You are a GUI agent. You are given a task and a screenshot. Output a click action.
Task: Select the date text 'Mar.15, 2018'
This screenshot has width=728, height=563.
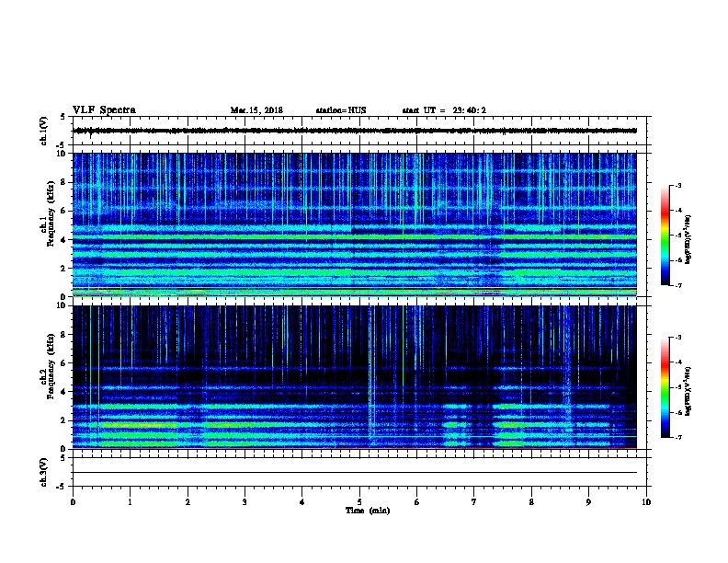click(256, 110)
